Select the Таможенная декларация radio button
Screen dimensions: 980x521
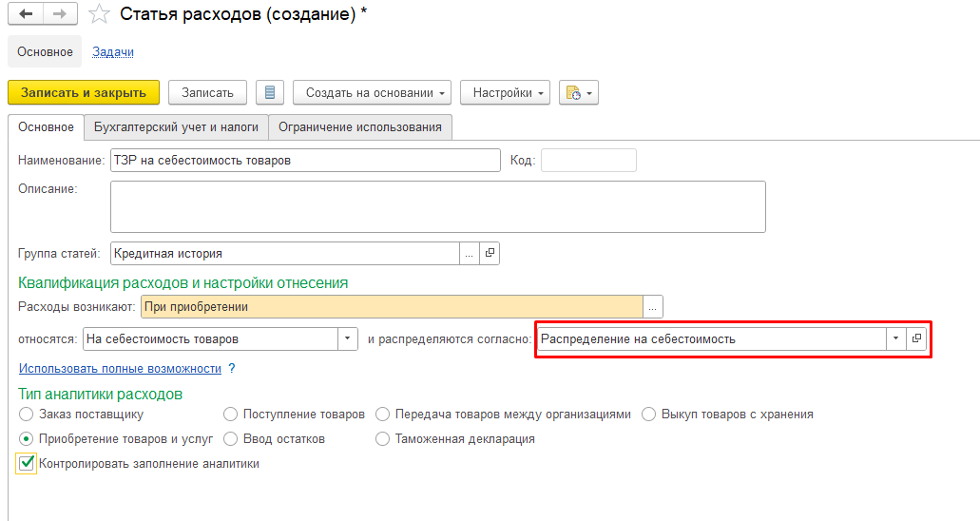tap(382, 439)
